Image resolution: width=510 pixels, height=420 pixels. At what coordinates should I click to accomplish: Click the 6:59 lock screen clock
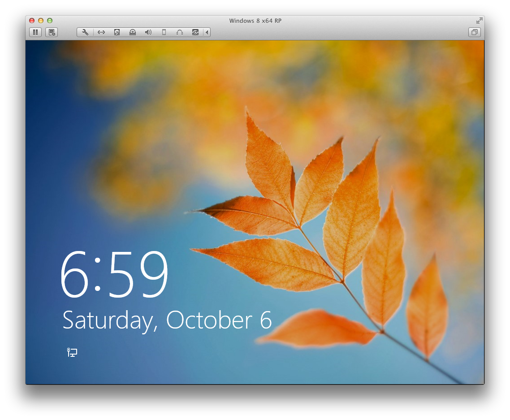click(114, 274)
